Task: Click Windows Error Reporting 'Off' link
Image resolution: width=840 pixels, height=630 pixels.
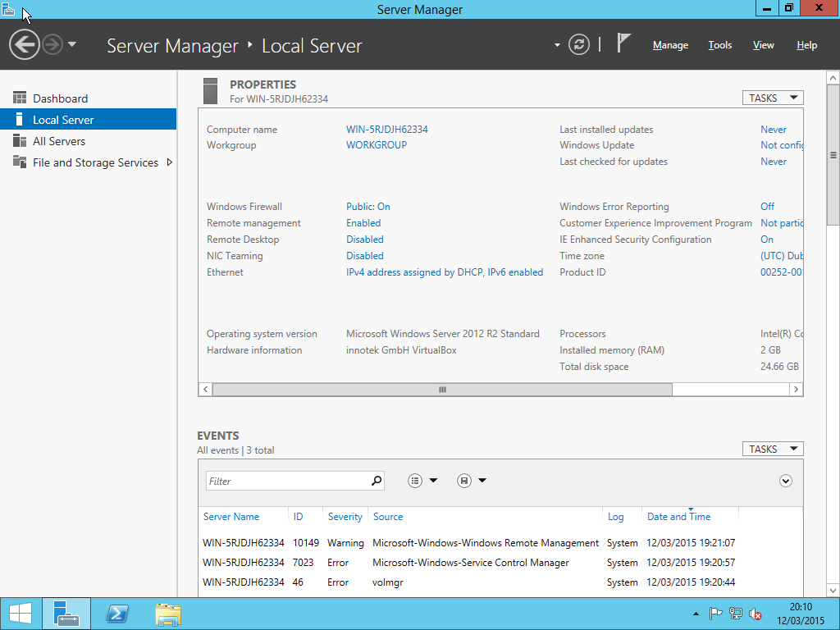Action: (x=767, y=206)
